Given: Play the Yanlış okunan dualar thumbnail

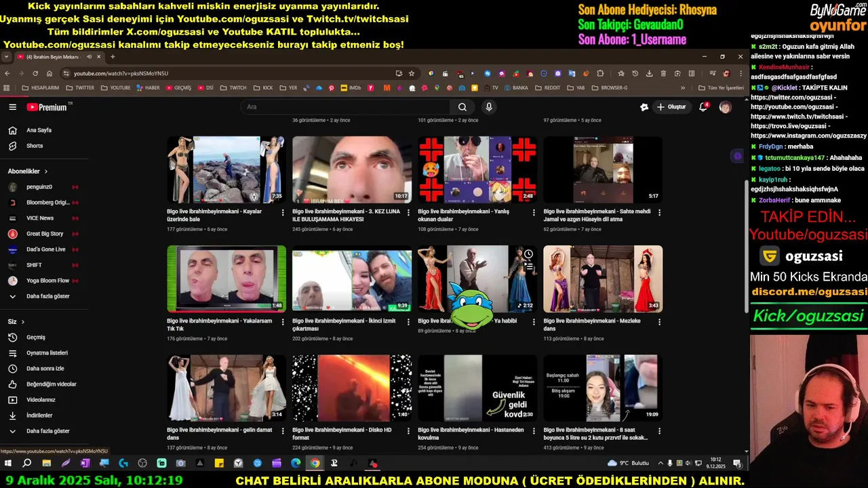Looking at the screenshot, I should [477, 169].
